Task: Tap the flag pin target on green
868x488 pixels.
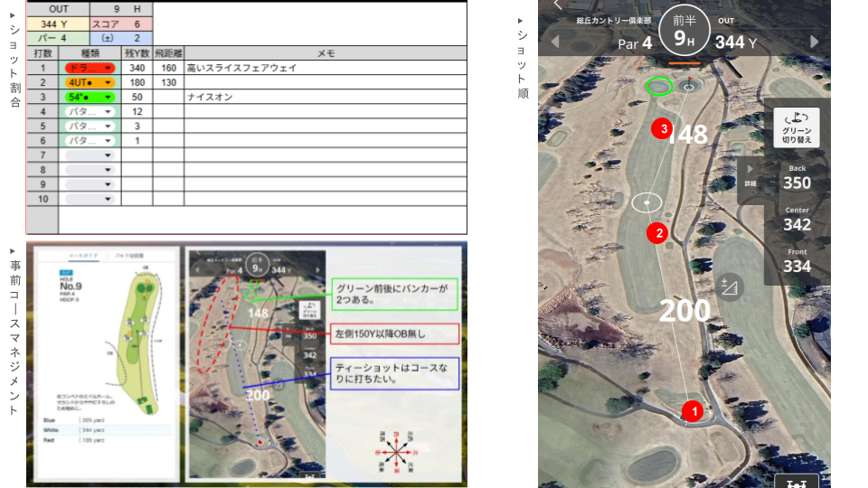Action: (689, 87)
